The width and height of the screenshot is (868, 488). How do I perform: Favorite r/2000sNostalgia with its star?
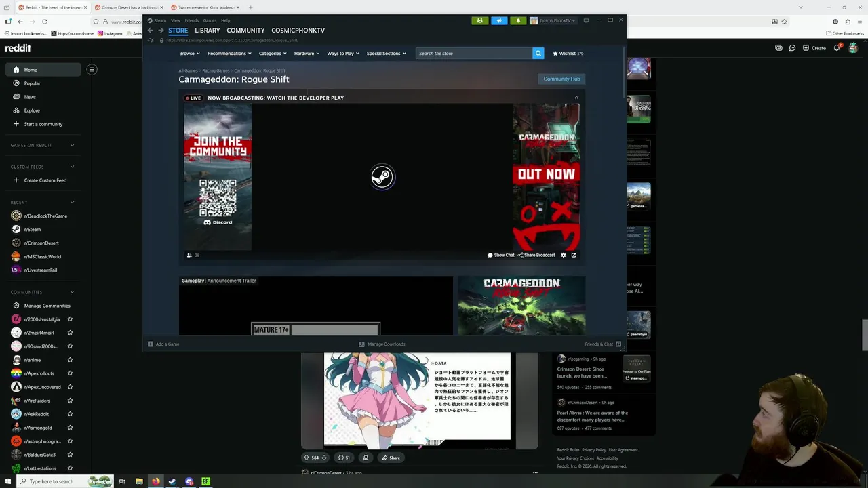click(x=70, y=319)
